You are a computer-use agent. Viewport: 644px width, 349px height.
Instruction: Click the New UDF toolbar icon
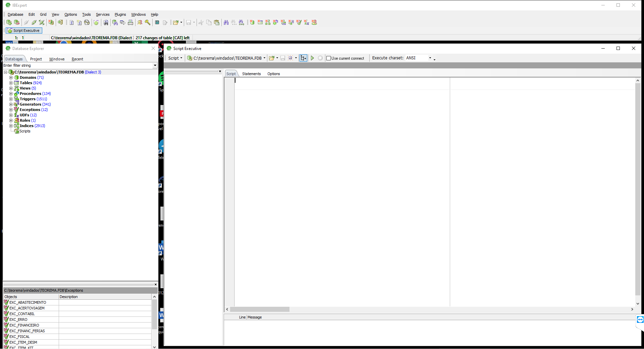tap(306, 22)
